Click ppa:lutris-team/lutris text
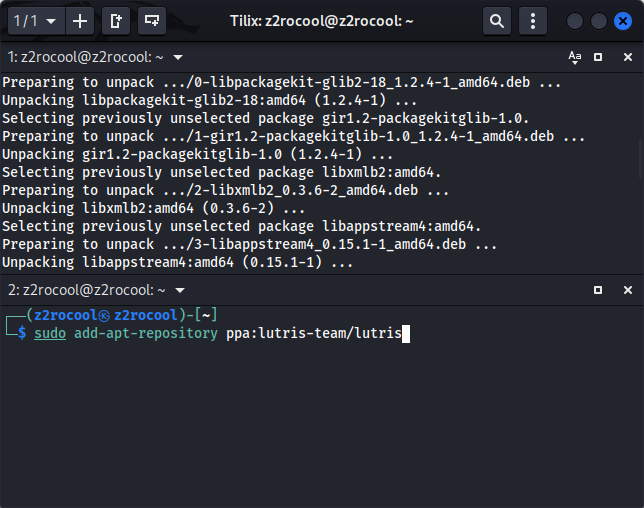The height and width of the screenshot is (508, 644). (314, 333)
